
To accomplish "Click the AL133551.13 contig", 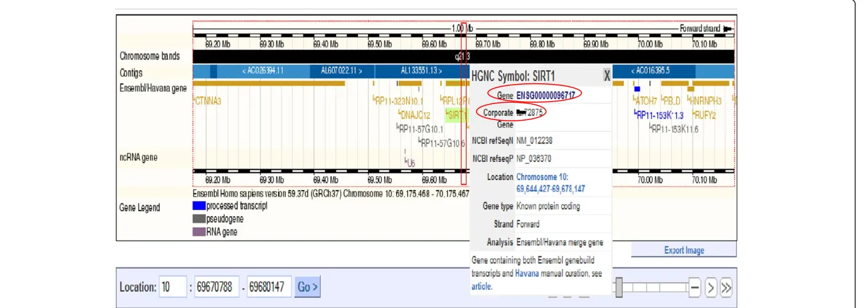I will [x=422, y=71].
